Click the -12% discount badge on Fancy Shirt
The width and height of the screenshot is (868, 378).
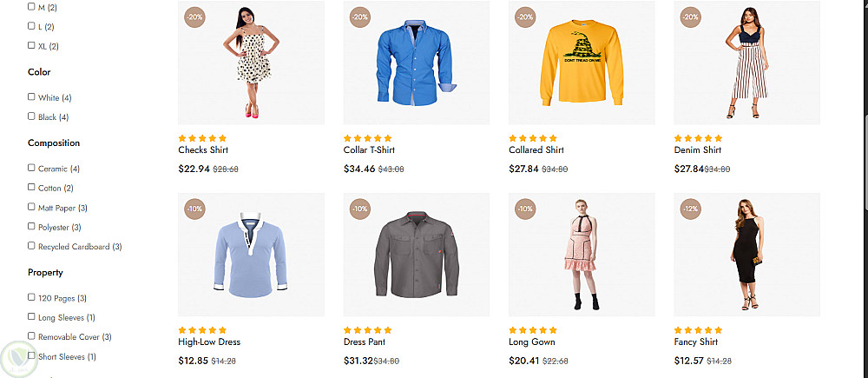691,209
